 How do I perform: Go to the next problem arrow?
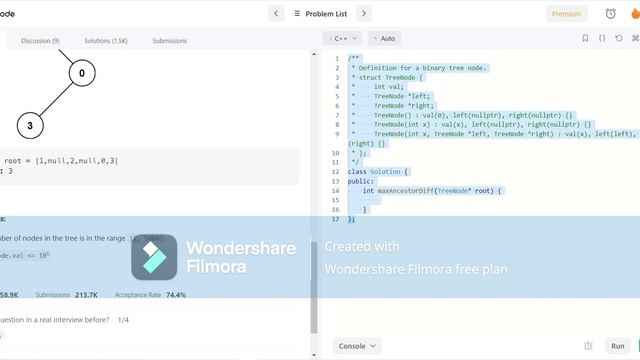tap(364, 13)
